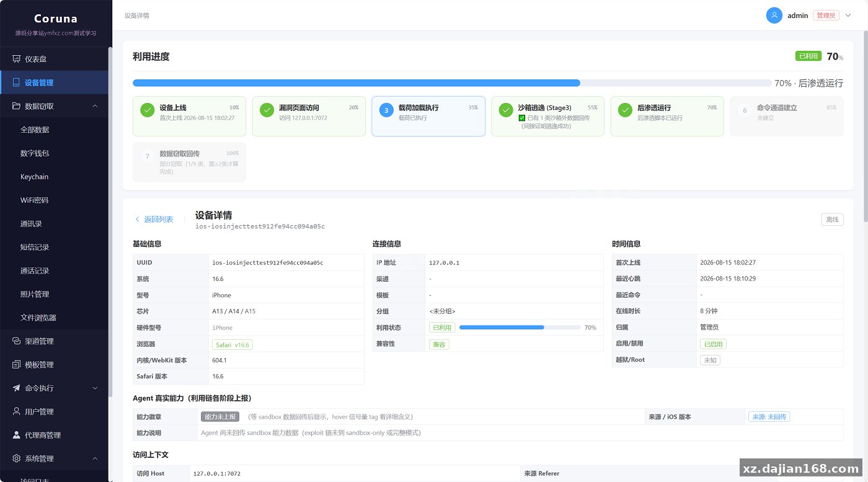Click the user management person icon
Screen dimensions: 868x482
coord(17,411)
